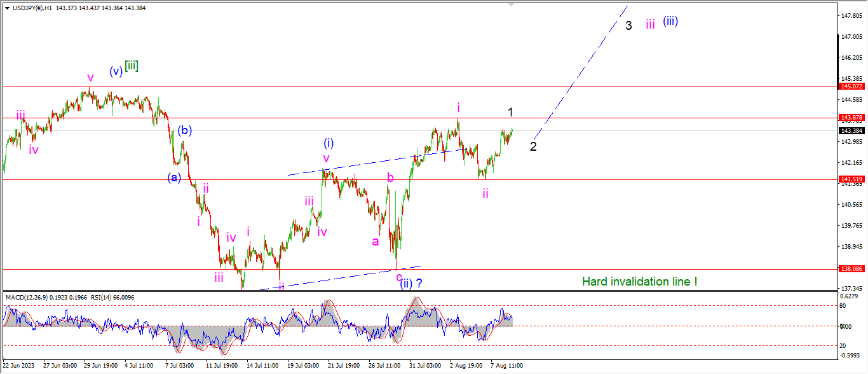Click the red 141.519 price tag

pyautogui.click(x=851, y=179)
